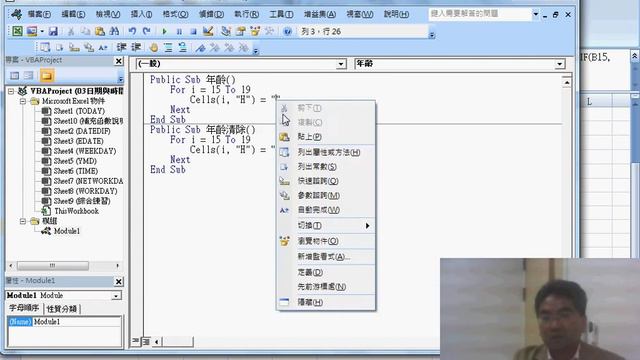The width and height of the screenshot is (640, 360).
Task: Choose 瀏覽物件(O) in context menu
Action: 326,241
